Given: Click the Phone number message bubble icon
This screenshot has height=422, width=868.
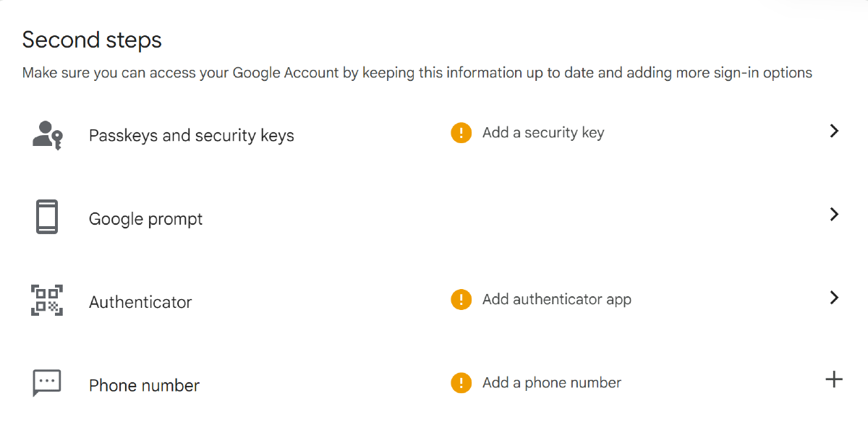Looking at the screenshot, I should click(47, 382).
